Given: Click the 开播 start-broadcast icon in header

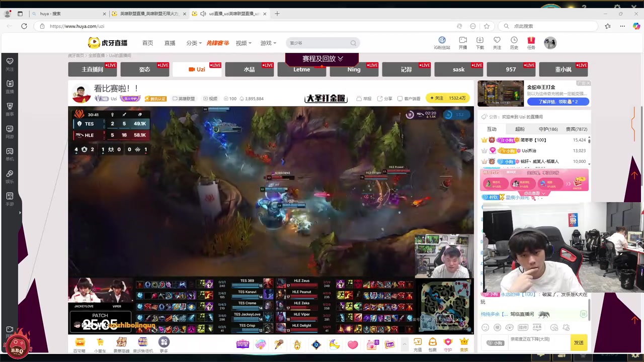Looking at the screenshot, I should tap(462, 43).
